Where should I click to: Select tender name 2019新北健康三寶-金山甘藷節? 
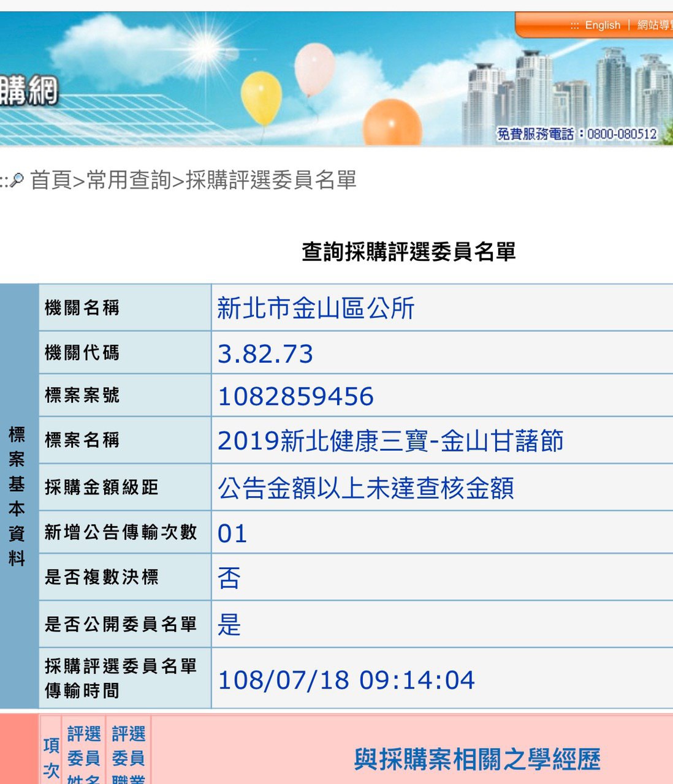(390, 441)
